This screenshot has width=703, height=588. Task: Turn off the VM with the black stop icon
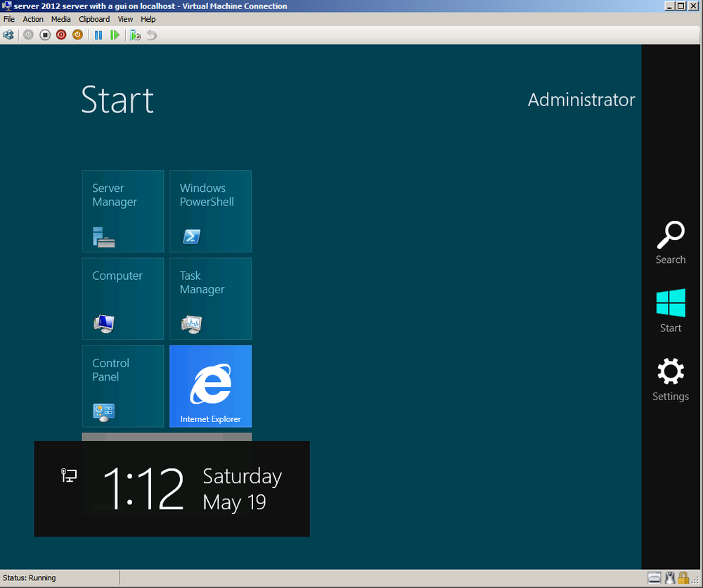click(x=45, y=35)
